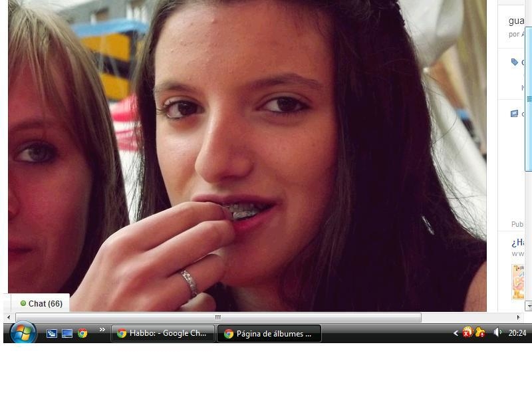532x399 pixels.
Task: Click the album icon in right sidebar
Action: 514,114
